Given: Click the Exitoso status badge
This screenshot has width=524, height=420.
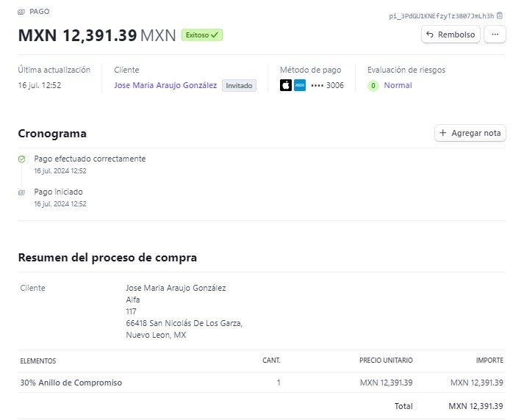Looking at the screenshot, I should [x=202, y=35].
